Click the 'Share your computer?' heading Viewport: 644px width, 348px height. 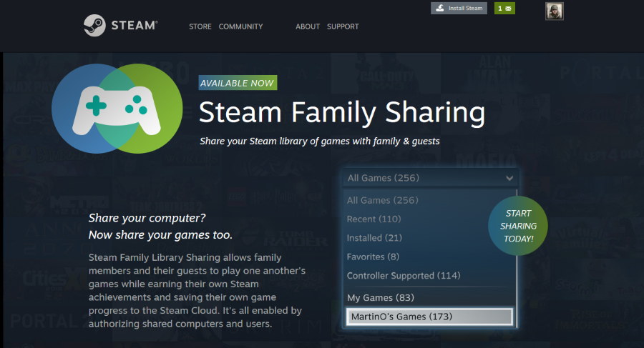[x=147, y=218]
